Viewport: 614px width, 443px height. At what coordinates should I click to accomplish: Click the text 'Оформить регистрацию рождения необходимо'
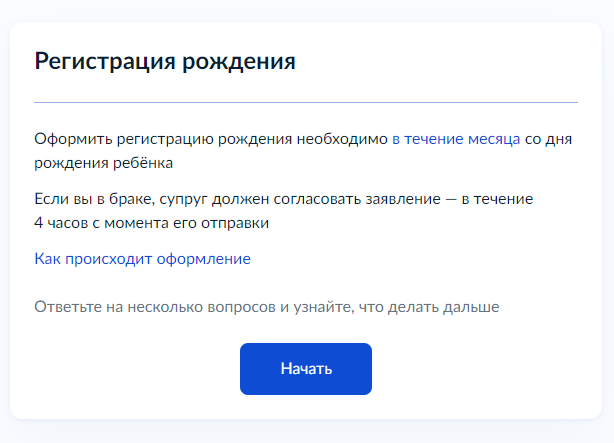[211, 139]
